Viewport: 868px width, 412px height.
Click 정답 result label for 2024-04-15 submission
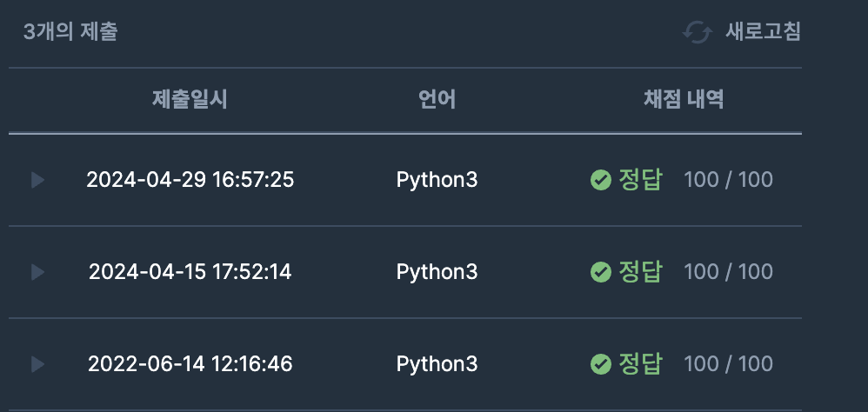640,272
